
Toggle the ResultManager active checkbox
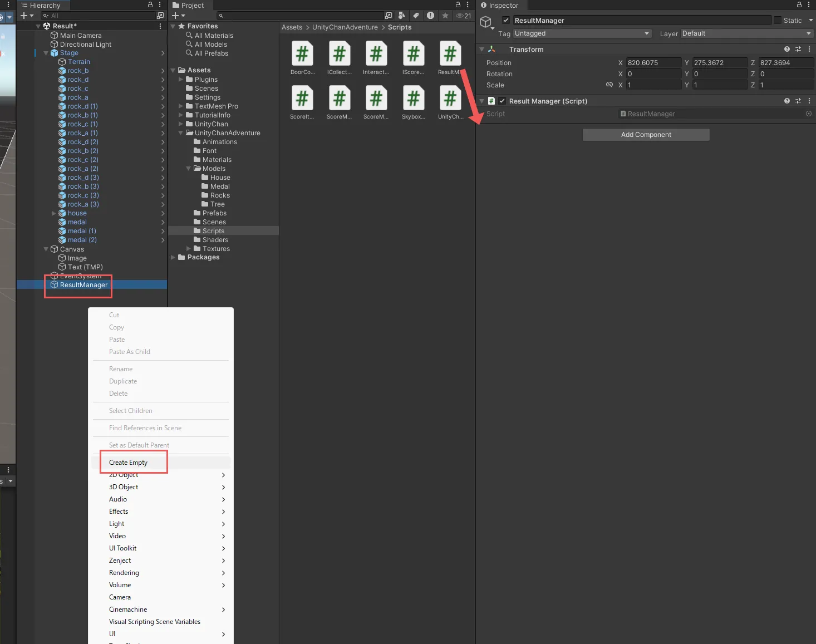tap(505, 20)
